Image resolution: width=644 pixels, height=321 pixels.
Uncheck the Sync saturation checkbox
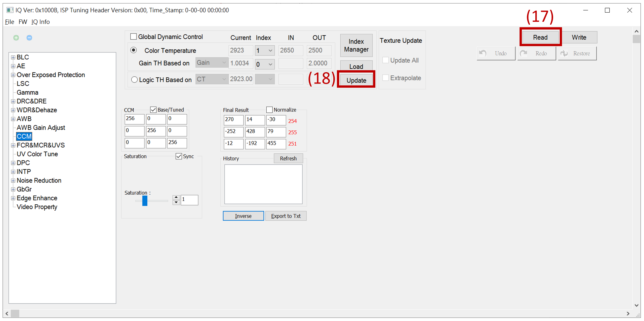point(179,156)
